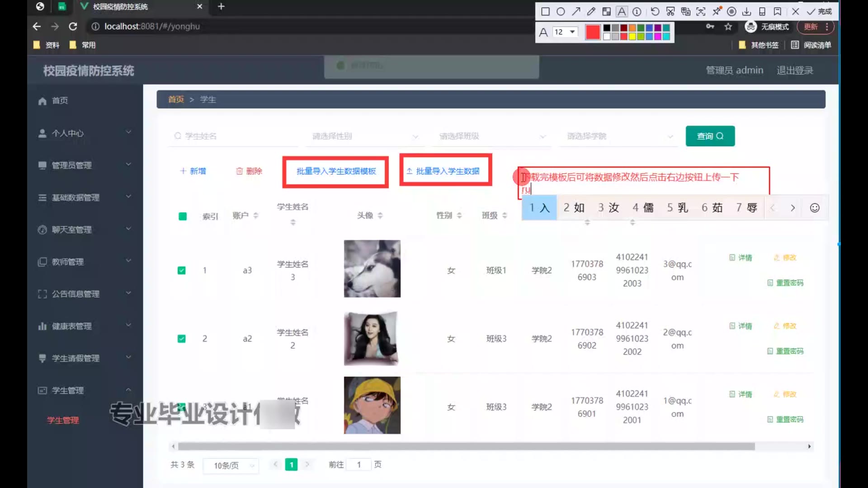
Task: Open the 请选择性别 dropdown
Action: pos(364,136)
